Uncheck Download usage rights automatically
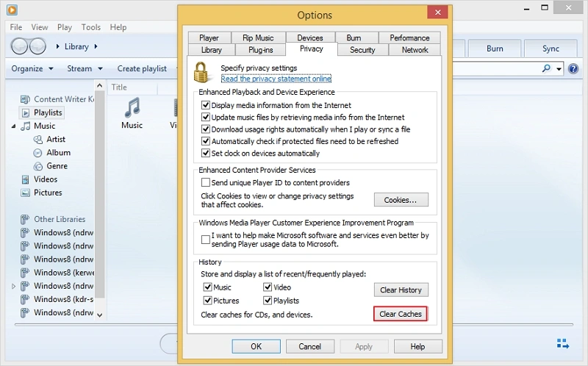Image resolution: width=588 pixels, height=366 pixels. [206, 129]
